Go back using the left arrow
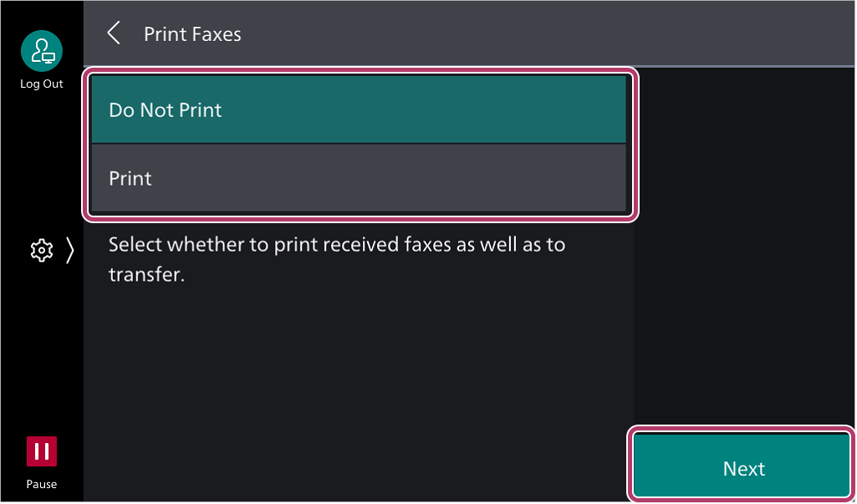 pos(113,33)
